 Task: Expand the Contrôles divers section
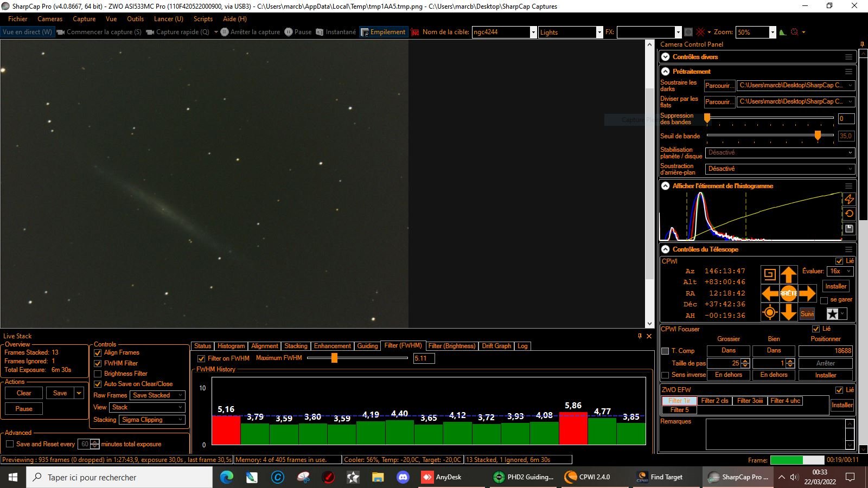point(666,57)
